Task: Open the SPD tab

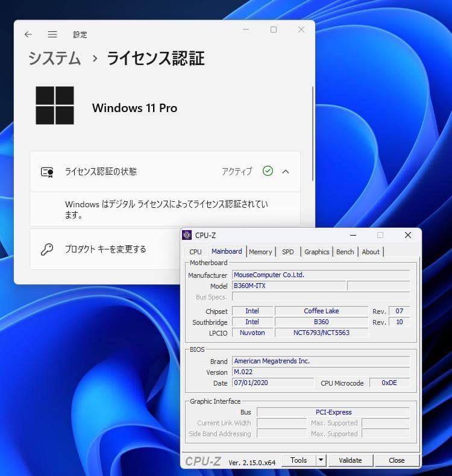Action: [288, 252]
